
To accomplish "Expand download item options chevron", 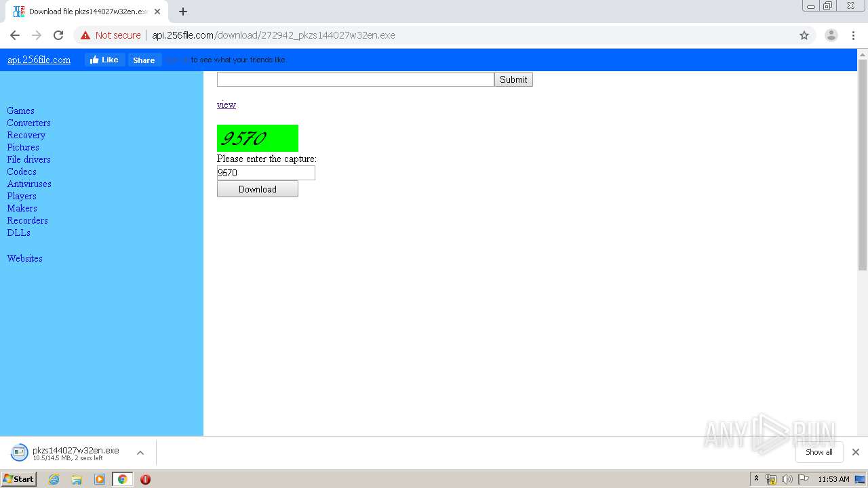I will (140, 453).
